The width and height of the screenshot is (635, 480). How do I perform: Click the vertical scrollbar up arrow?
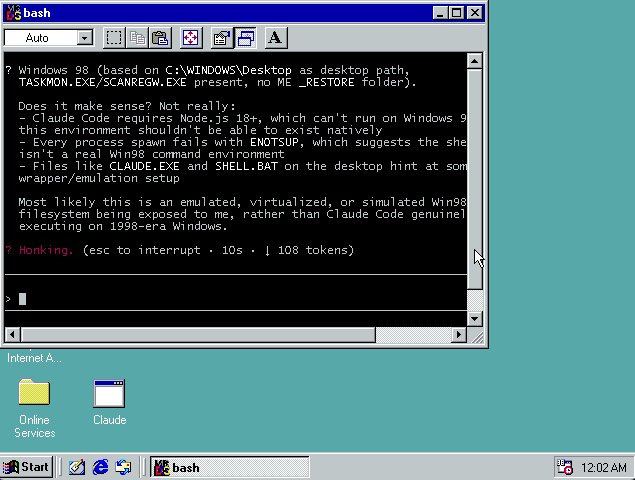(474, 61)
